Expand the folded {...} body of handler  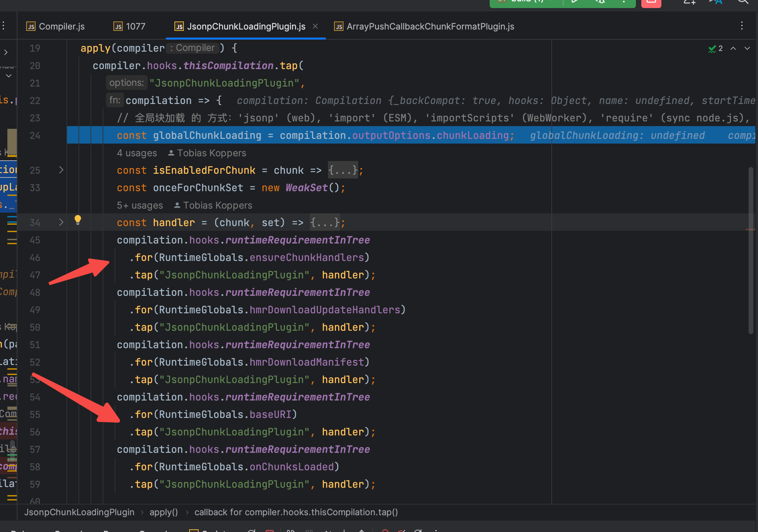325,223
